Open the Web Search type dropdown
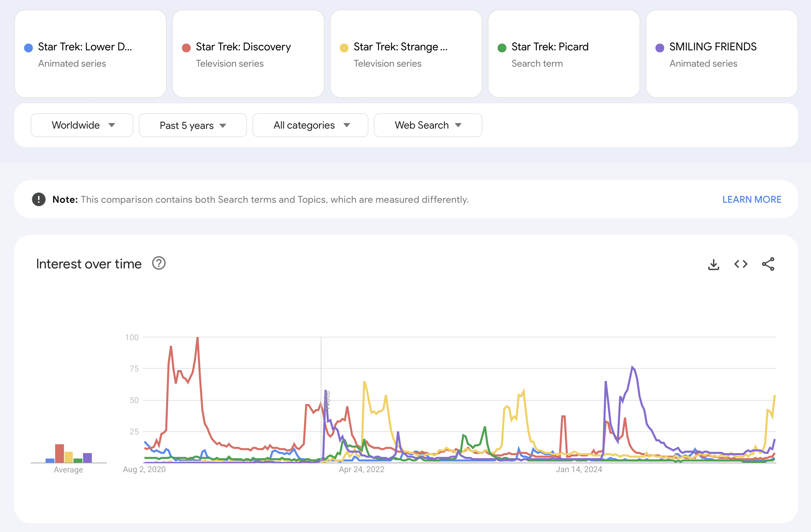This screenshot has height=532, width=811. (x=428, y=125)
